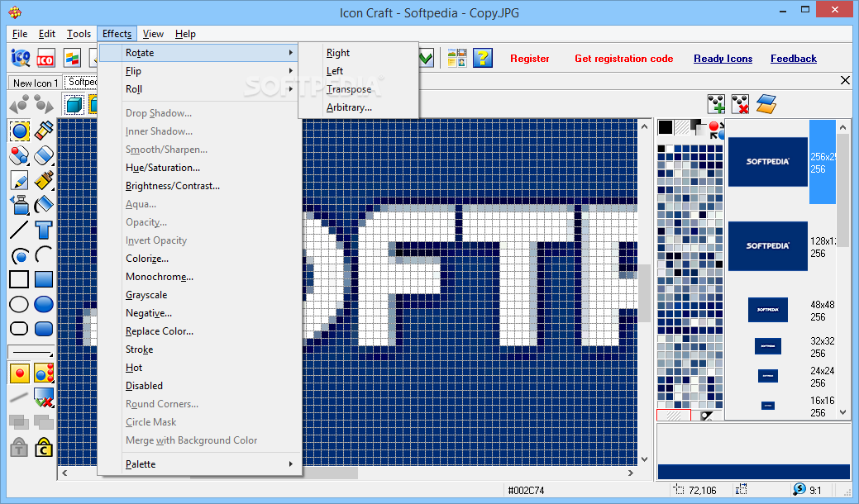
Task: Open the icon search magnifier toolbar button
Action: point(21,58)
